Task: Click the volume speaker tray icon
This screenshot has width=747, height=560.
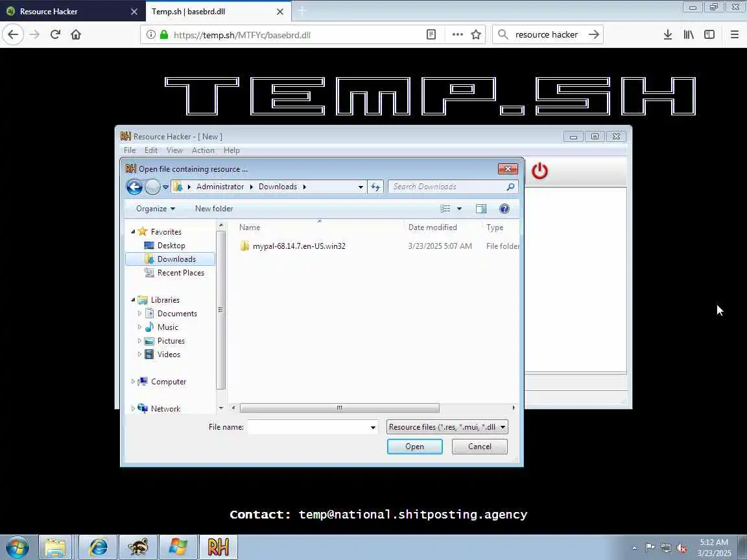Action: tap(682, 548)
